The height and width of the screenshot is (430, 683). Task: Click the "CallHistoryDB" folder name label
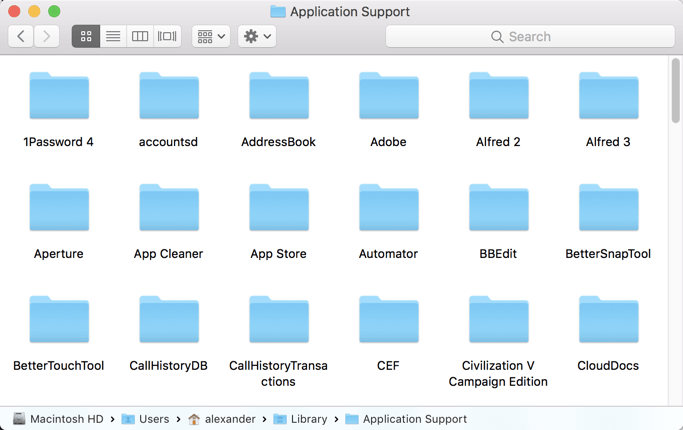[169, 366]
